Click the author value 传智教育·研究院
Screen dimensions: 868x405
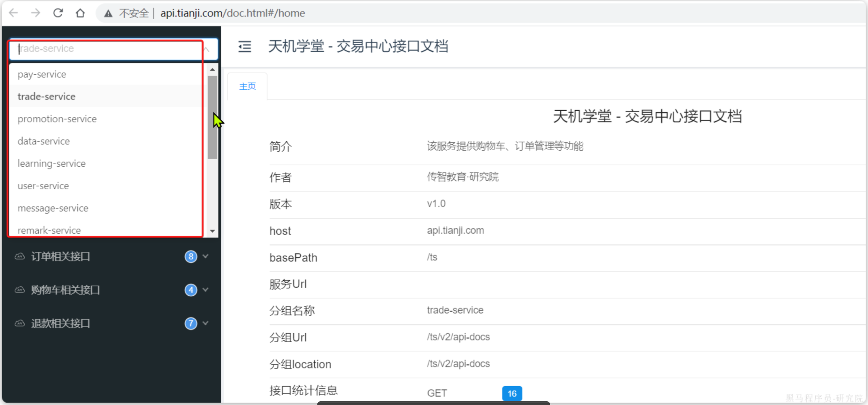pyautogui.click(x=463, y=177)
